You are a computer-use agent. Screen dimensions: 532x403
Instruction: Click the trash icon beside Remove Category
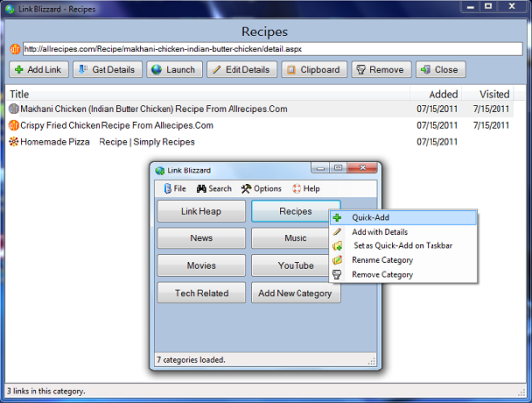[x=337, y=275]
